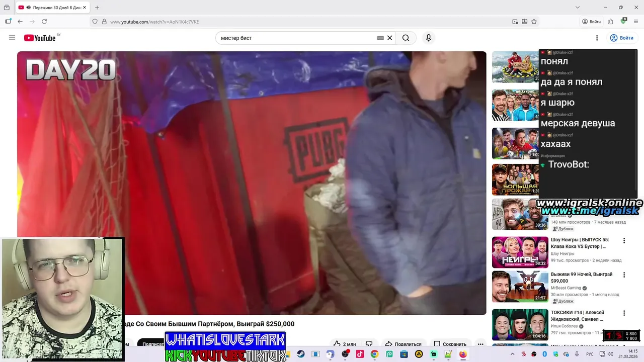Screen dimensions: 644x362
Task: Open the ТОКСИКИ #14 video title
Action: click(577, 316)
